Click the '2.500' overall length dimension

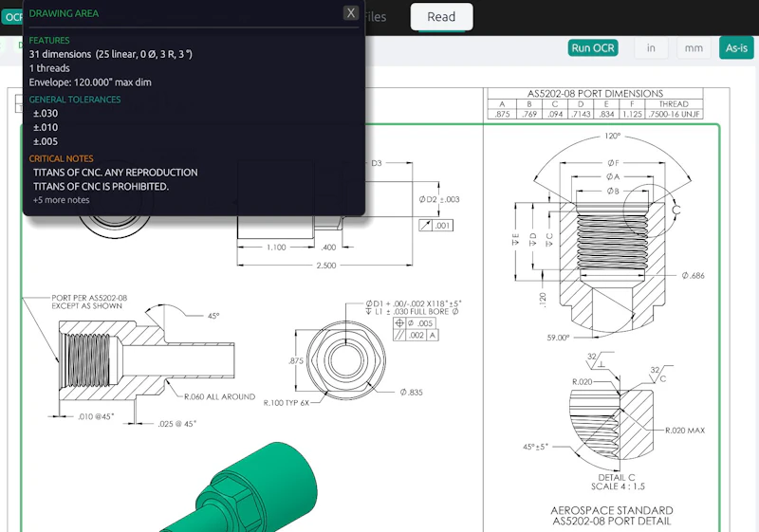[x=325, y=266]
